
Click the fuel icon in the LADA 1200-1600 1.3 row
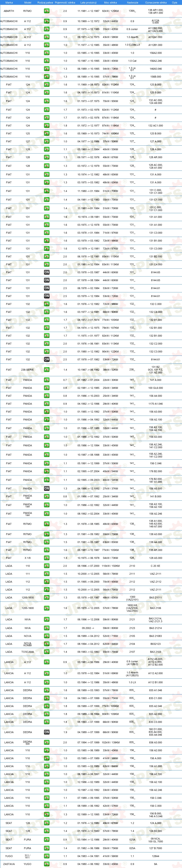click(46, 598)
